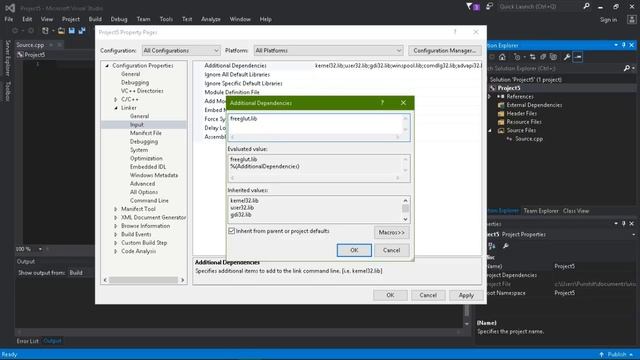The image size is (640, 360).
Task: Click the Show All Files icon in Solution Explorer
Action: pyautogui.click(x=553, y=57)
